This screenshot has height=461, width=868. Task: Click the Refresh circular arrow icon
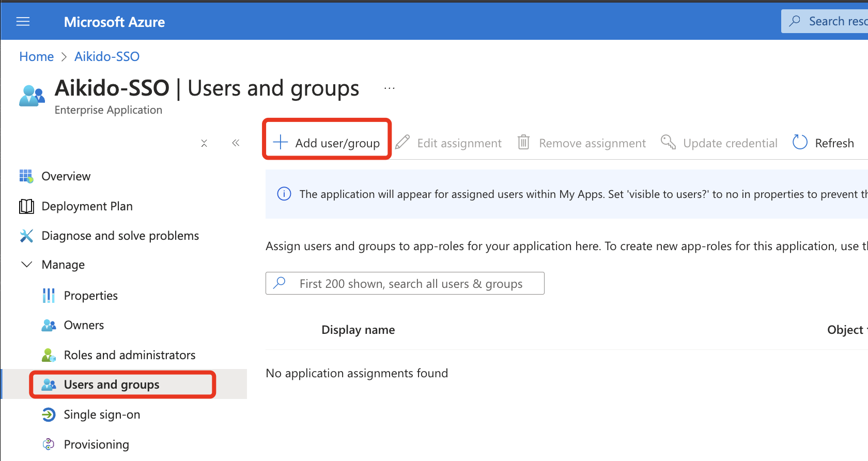pyautogui.click(x=800, y=142)
